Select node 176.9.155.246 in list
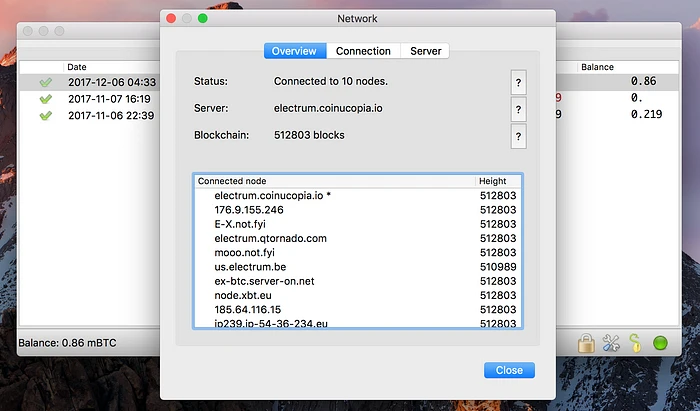The image size is (700, 411). 249,210
